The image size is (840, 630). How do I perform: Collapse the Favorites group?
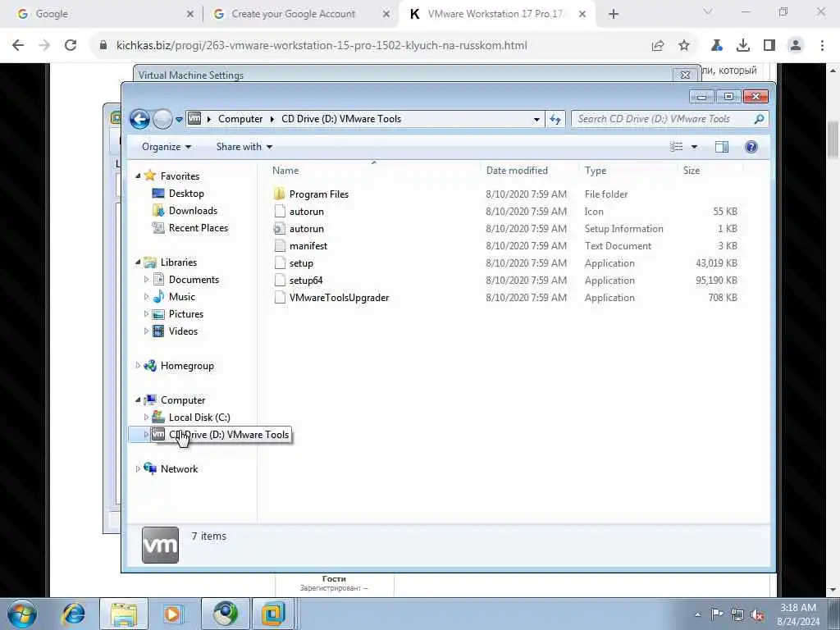(138, 176)
